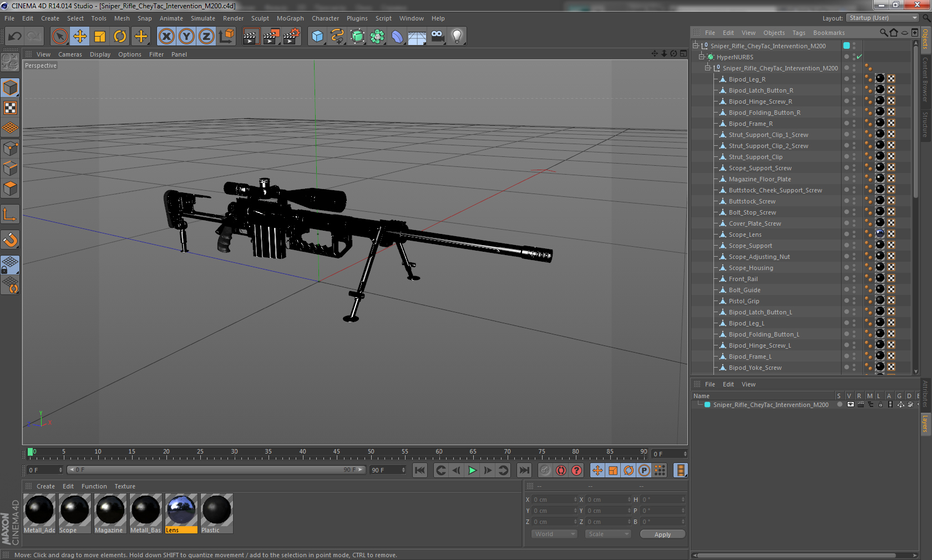The image size is (932, 560).
Task: Toggle HyperNURBS enable checkmark
Action: coord(859,57)
